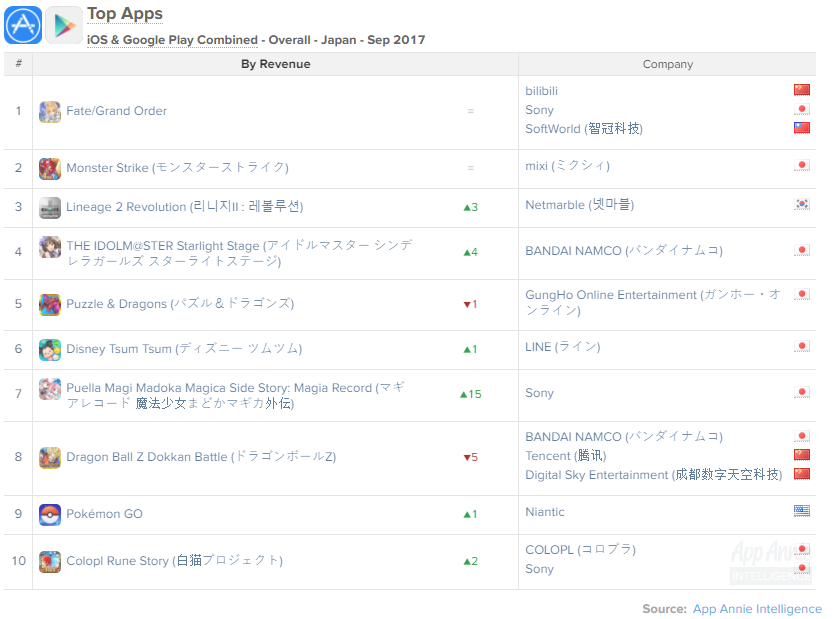Click the iOS App Store icon
This screenshot has height=619, width=838.
[x=23, y=25]
